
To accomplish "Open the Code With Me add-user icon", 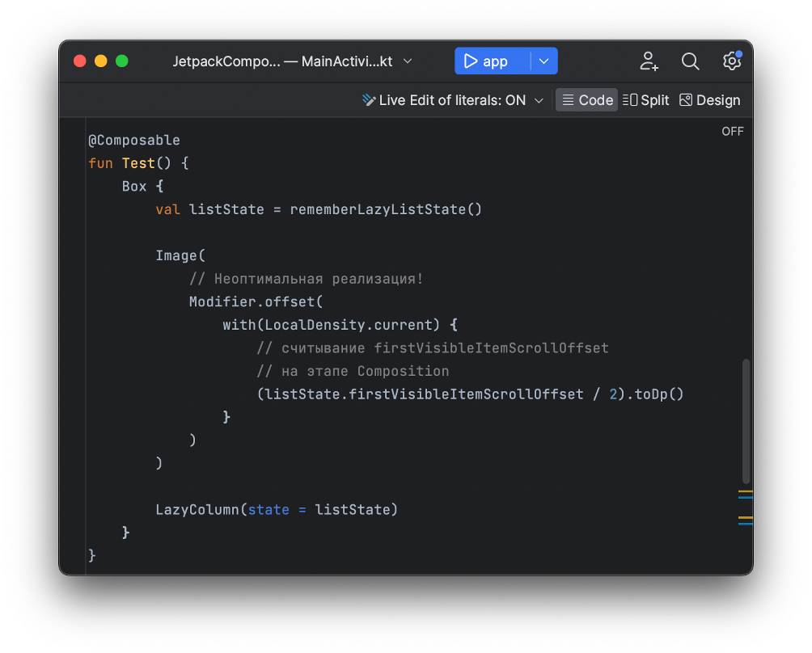I will point(649,61).
